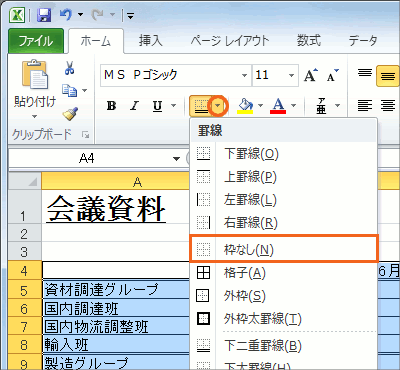Select the Format Painter brush
Screen dimensions: 400x370
(x=70, y=113)
